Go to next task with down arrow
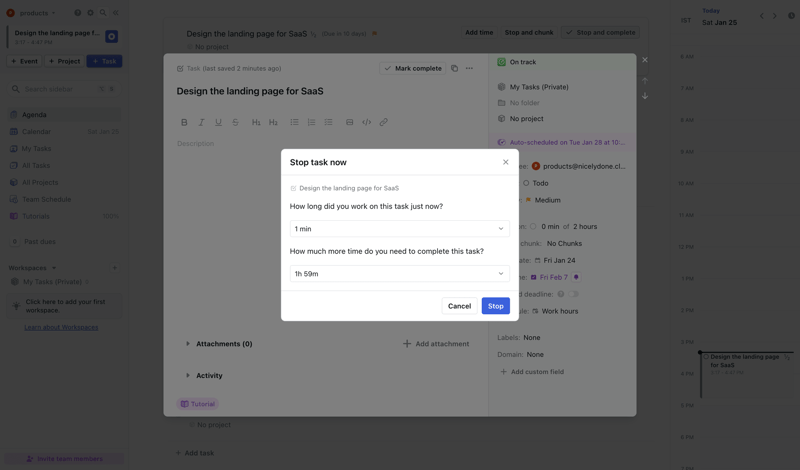The image size is (800, 470). point(645,96)
